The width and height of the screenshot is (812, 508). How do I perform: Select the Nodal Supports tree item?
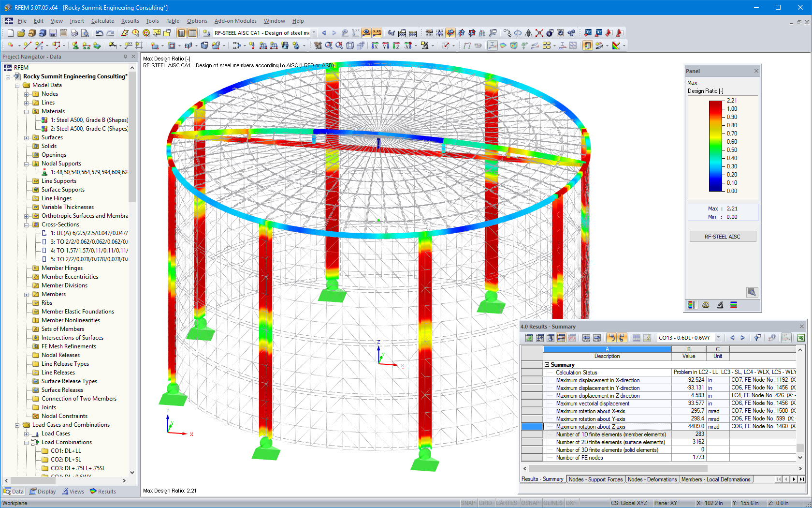click(x=61, y=164)
